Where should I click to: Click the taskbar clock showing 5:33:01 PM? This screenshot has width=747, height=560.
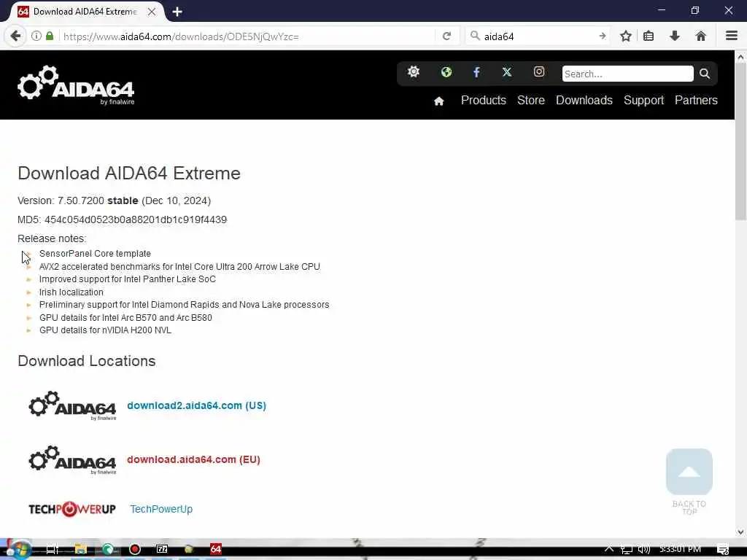tap(680, 550)
